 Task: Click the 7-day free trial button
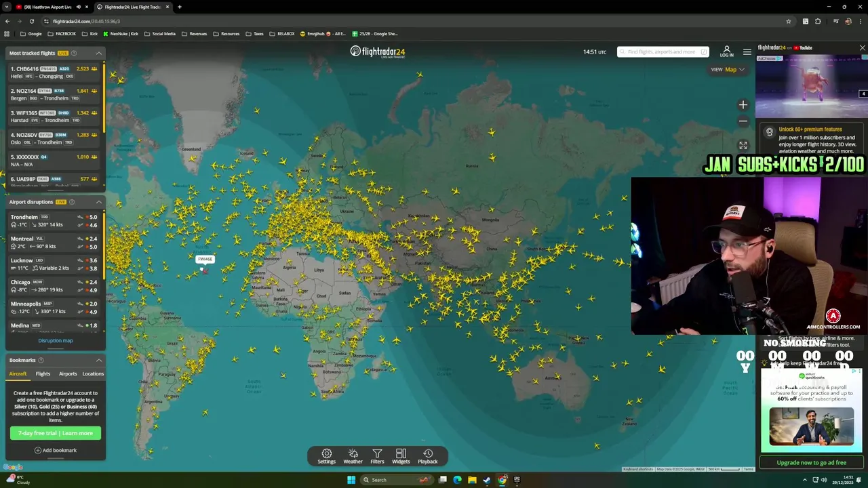[x=56, y=433]
